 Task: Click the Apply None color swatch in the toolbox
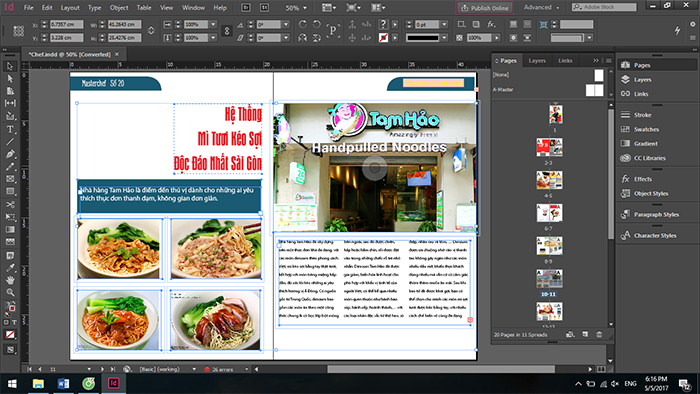(x=10, y=334)
